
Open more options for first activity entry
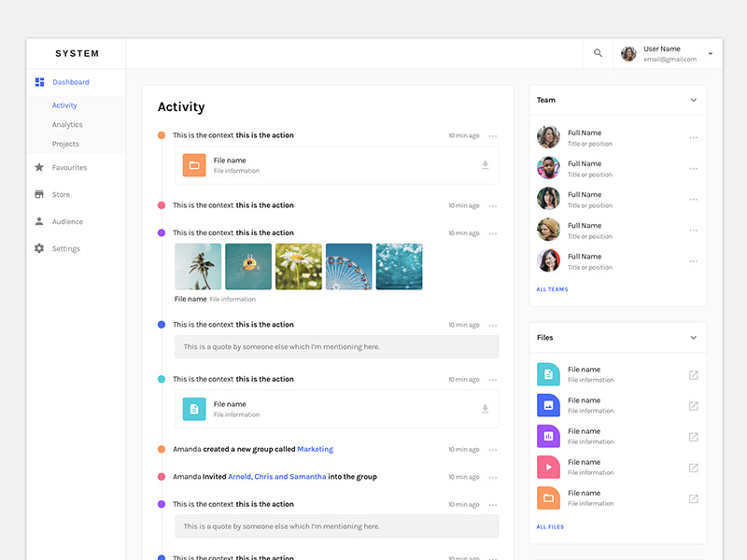coord(493,136)
